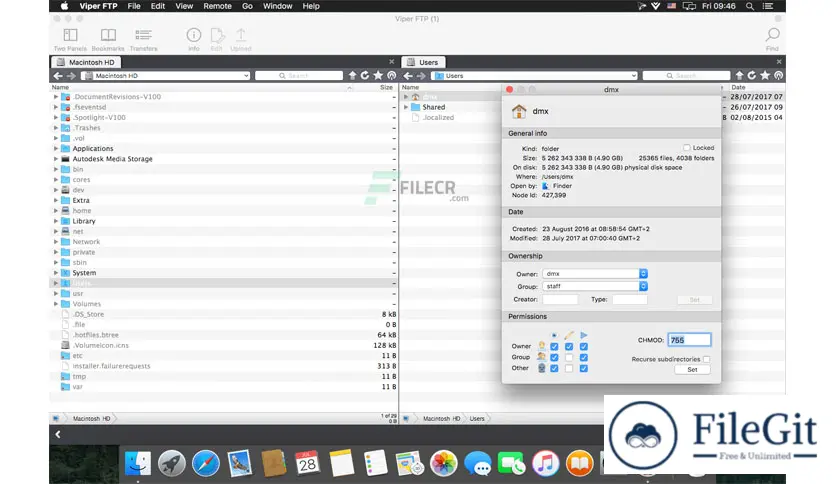Click the left panel Search field
Image resolution: width=836 pixels, height=484 pixels.
299,76
